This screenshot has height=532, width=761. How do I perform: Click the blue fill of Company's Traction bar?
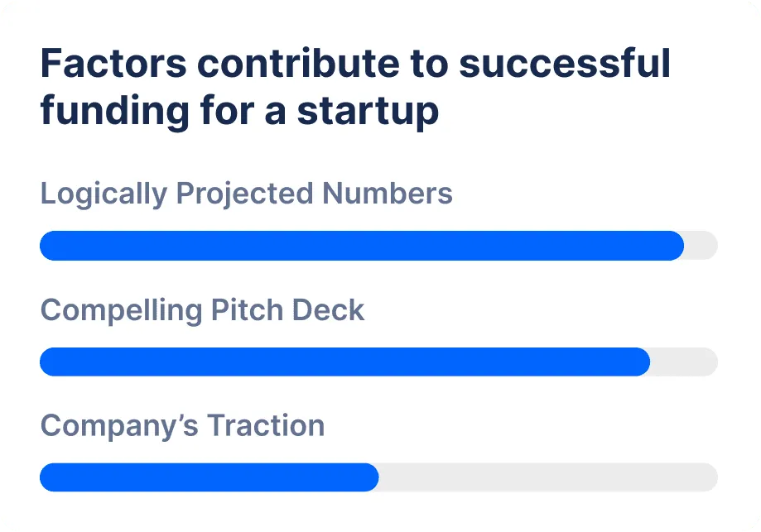tap(209, 477)
